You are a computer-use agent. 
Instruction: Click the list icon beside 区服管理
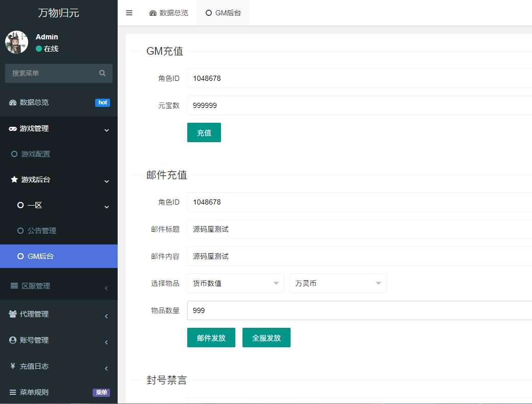(x=14, y=286)
